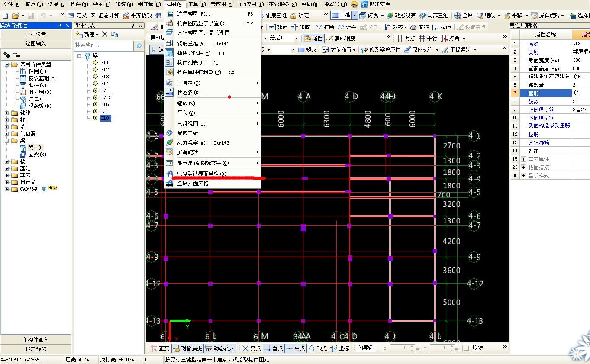
Task: Click the 修剪 trim tool
Action: [x=300, y=27]
